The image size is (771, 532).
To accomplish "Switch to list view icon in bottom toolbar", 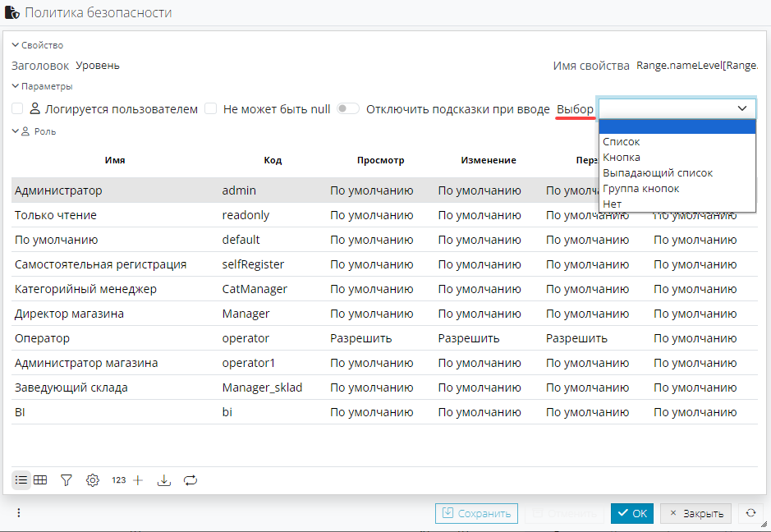I will coord(21,479).
